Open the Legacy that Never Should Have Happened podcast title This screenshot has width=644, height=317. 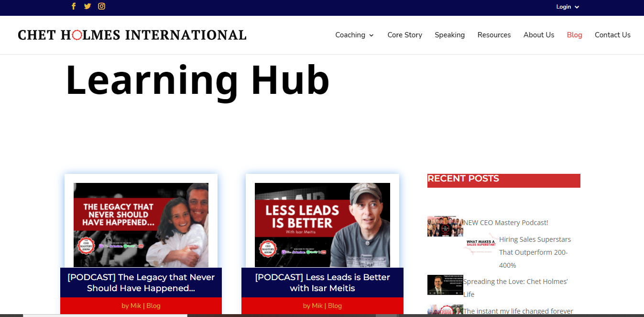141,283
